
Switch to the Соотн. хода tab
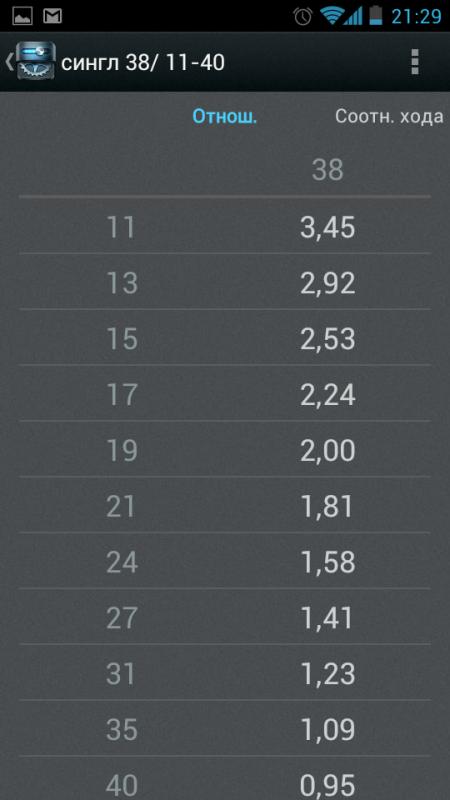coord(389,117)
